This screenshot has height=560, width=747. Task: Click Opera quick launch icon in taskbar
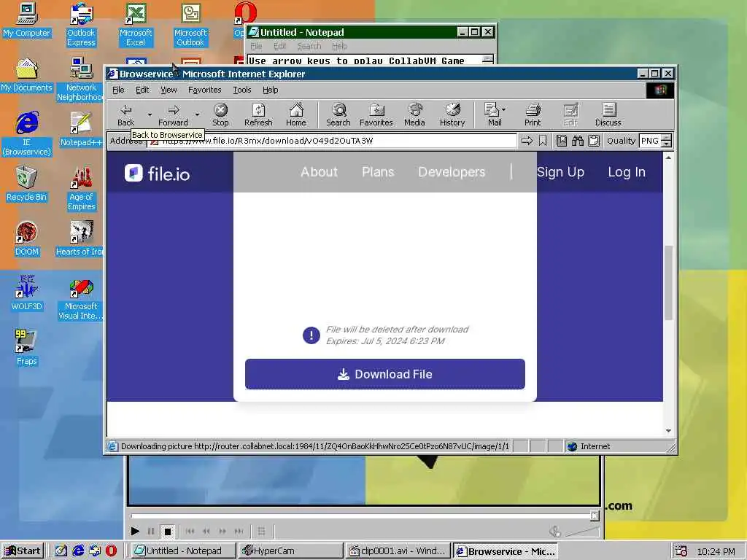click(x=111, y=551)
